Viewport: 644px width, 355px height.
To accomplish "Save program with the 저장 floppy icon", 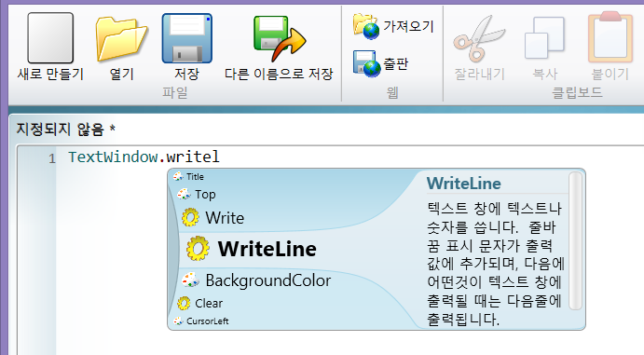I will (x=187, y=38).
